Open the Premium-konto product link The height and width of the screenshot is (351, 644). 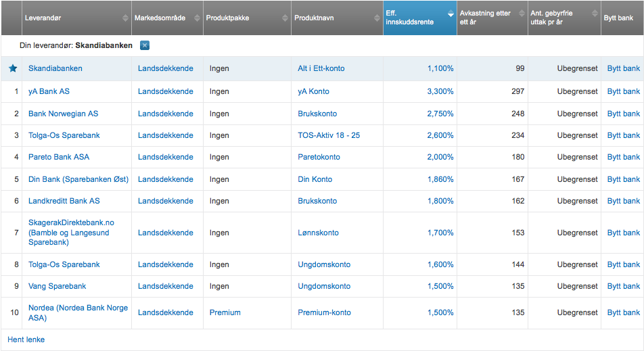tap(325, 312)
